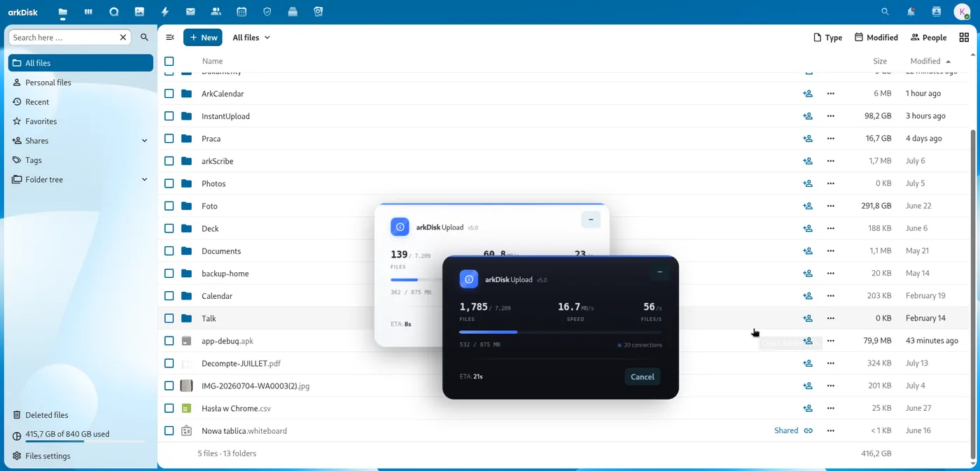
Task: Tick the Nowa tablica.whiteboard checkbox
Action: point(169,430)
